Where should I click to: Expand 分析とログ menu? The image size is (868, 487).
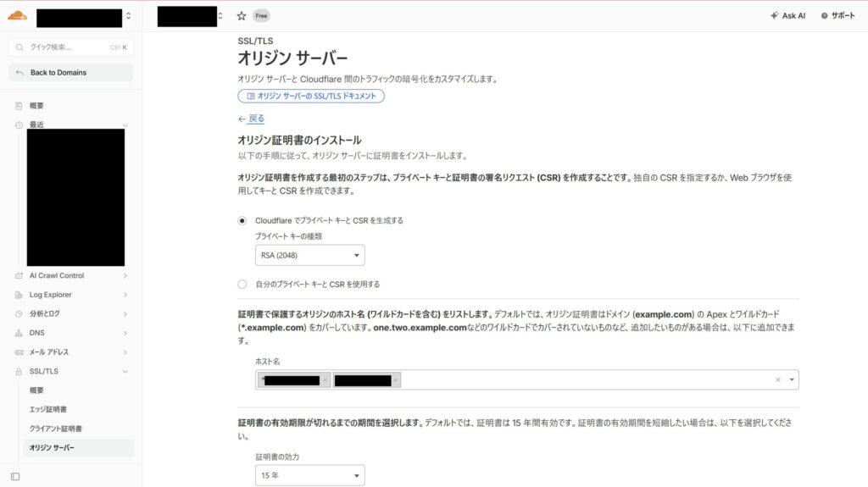tap(125, 313)
